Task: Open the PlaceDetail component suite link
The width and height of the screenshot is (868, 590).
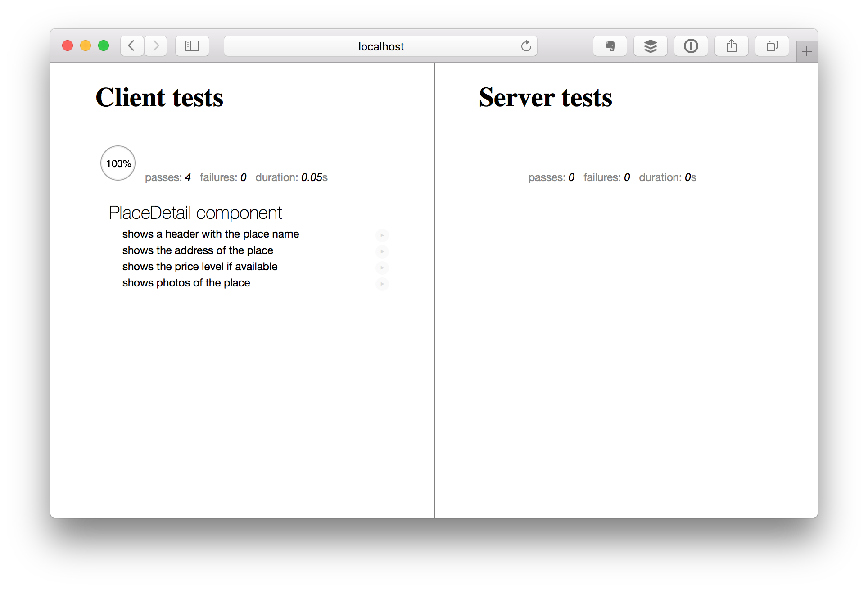Action: click(x=195, y=213)
